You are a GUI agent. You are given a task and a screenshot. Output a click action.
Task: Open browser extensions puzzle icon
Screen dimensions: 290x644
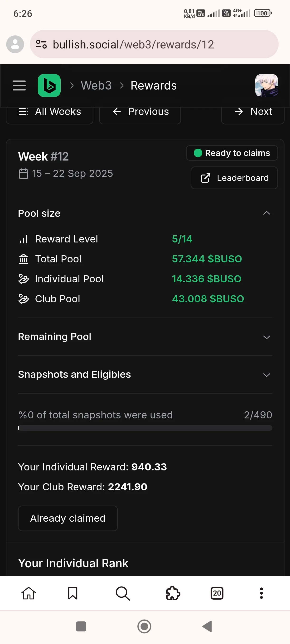173,593
